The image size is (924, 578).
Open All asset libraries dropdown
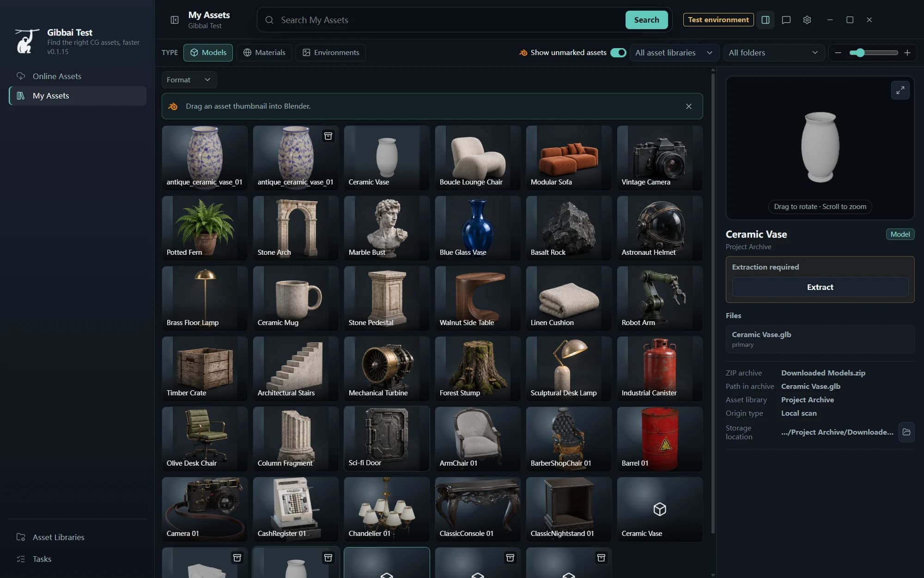674,53
